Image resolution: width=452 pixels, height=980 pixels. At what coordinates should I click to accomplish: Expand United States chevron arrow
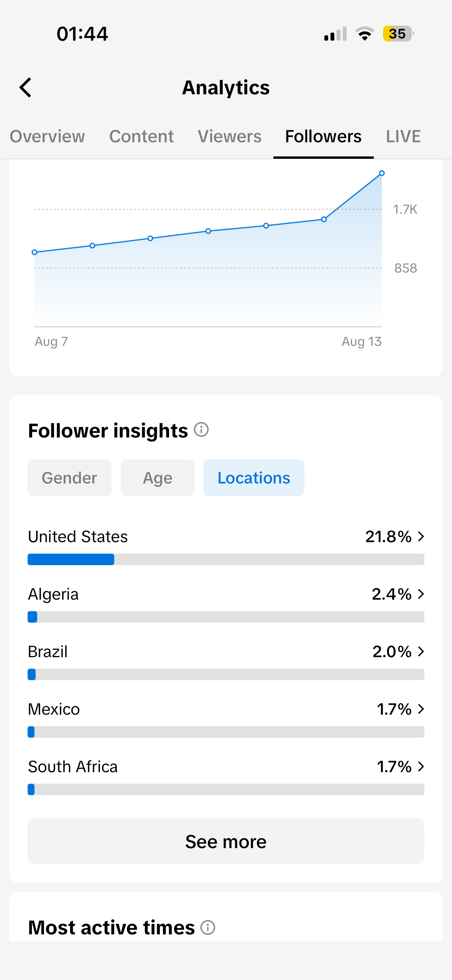coord(421,536)
